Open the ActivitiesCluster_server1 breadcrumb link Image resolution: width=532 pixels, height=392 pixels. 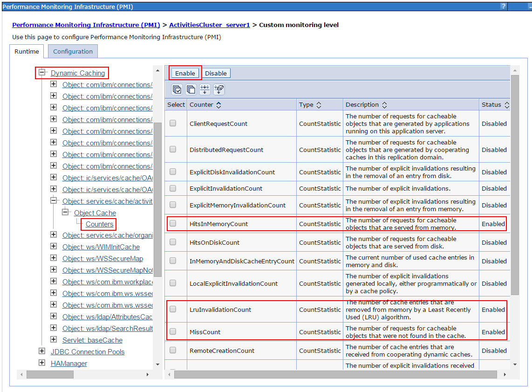coord(210,25)
